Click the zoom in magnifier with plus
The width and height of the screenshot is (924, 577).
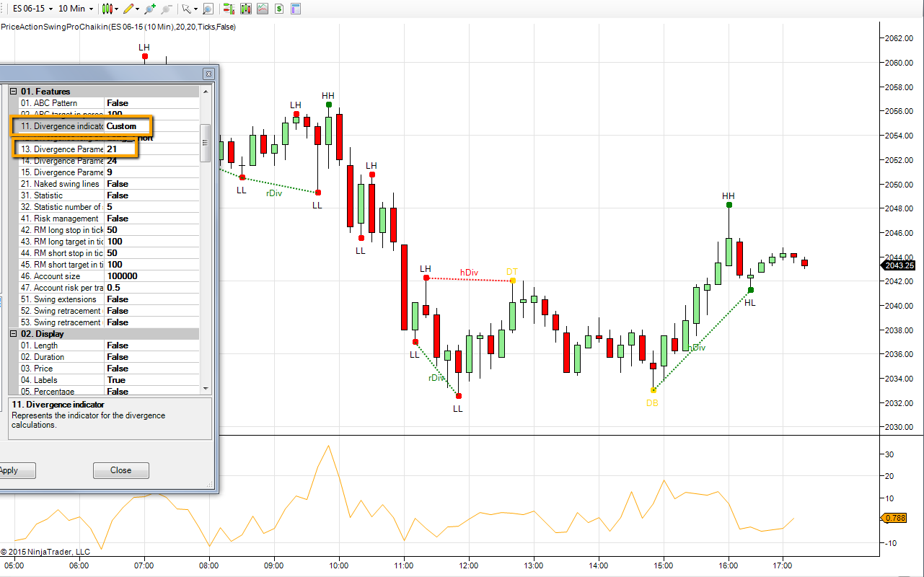[150, 9]
